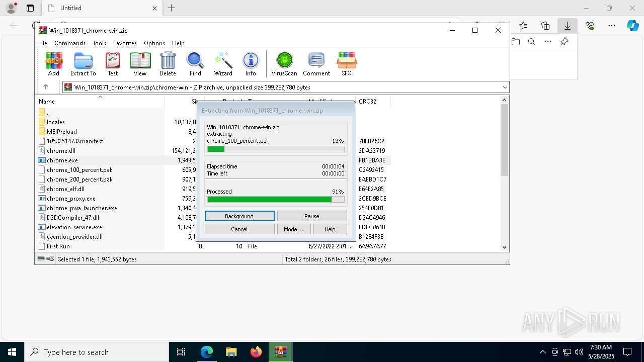Open Edge favorites star icon
Screen dimensions: 644x362
(x=523, y=26)
